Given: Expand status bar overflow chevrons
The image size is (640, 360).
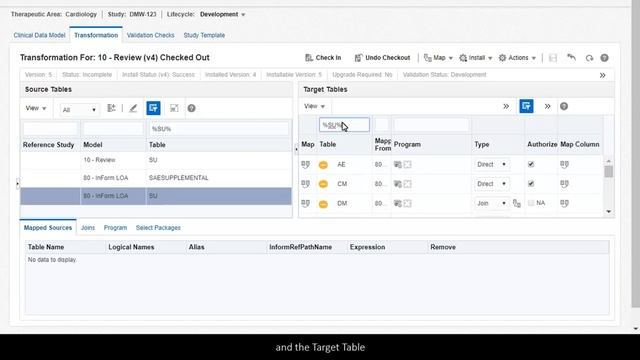Looking at the screenshot, I should 602,75.
